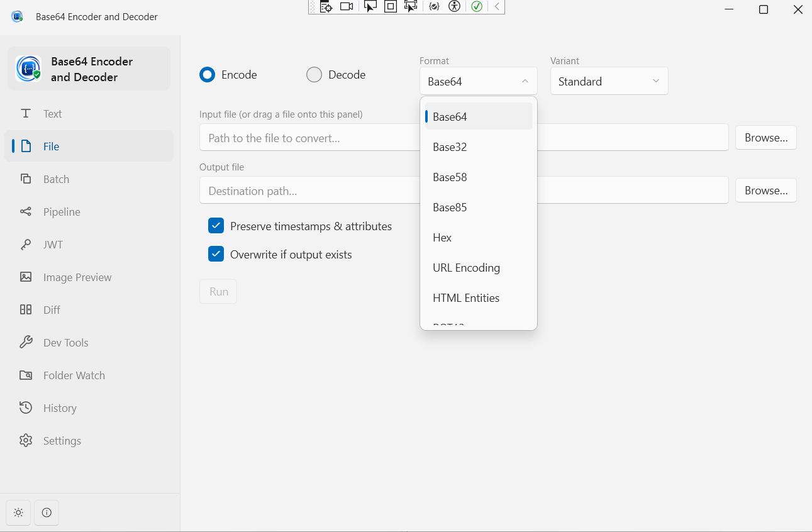Click the green checkmark status icon
Viewport: 812px width, 532px height.
point(477,6)
